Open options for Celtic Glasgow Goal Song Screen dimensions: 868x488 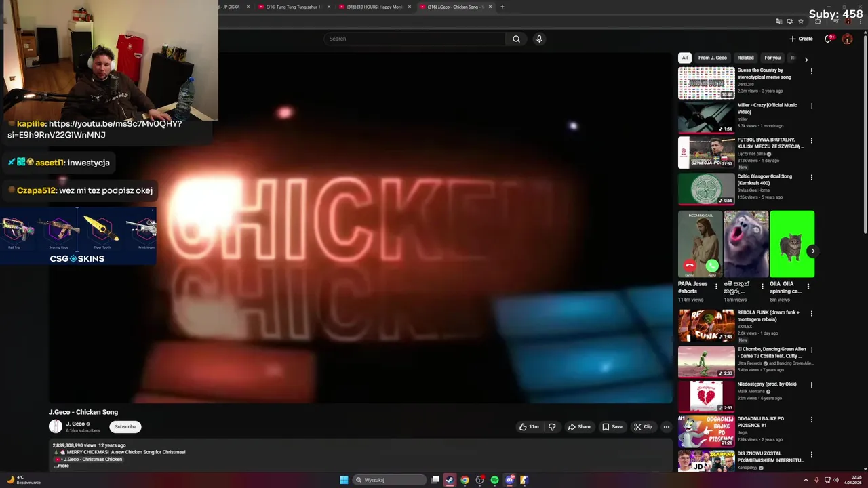point(811,177)
